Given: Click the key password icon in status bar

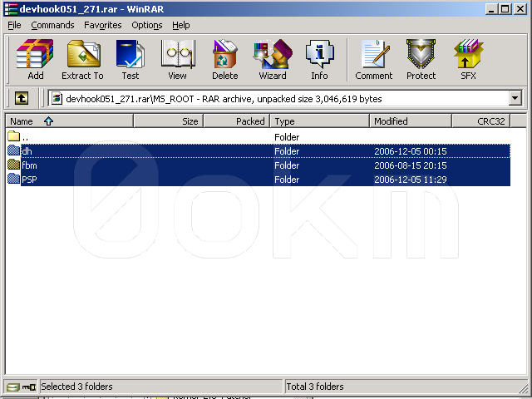Looking at the screenshot, I should (29, 387).
